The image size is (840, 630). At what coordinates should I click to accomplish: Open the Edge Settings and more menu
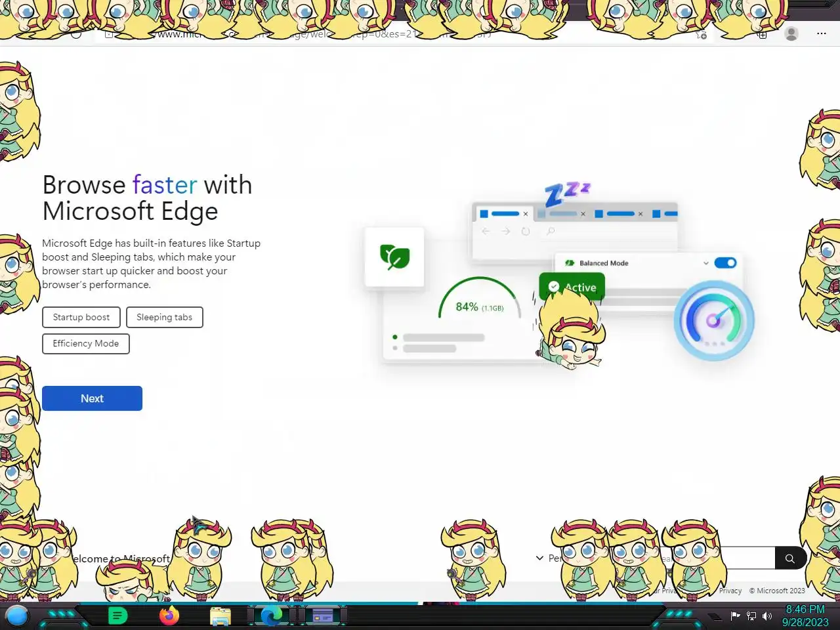(x=822, y=33)
